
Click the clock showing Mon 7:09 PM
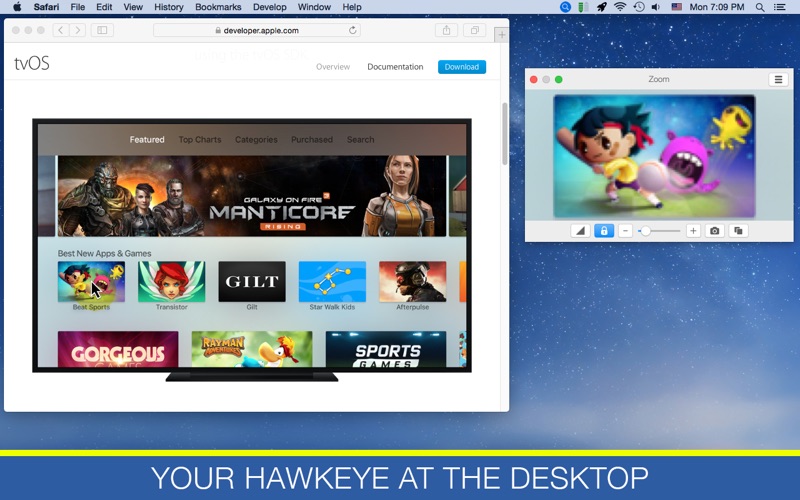tap(716, 7)
